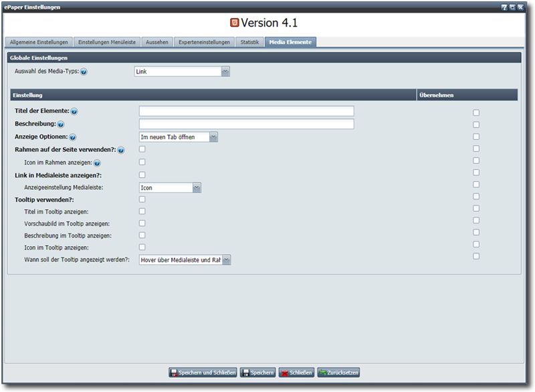Click the Schließen button
This screenshot has width=535, height=392.
(x=296, y=373)
